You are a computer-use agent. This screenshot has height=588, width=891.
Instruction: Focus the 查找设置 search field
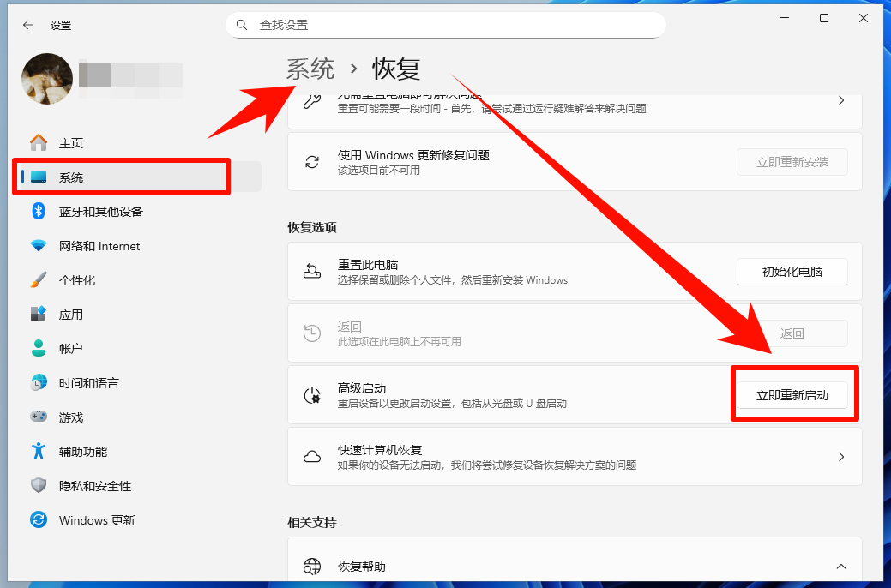(x=446, y=25)
